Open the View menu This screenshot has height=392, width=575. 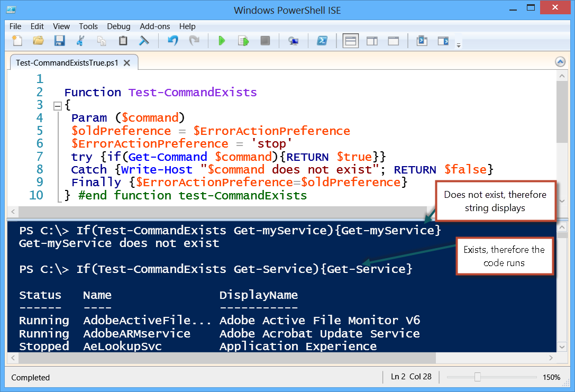tap(61, 26)
